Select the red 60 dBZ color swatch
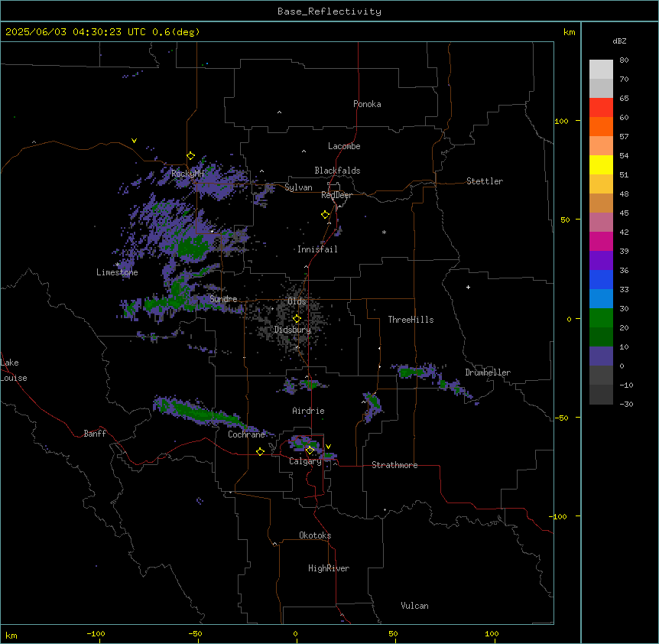This screenshot has width=659, height=644. (x=601, y=108)
